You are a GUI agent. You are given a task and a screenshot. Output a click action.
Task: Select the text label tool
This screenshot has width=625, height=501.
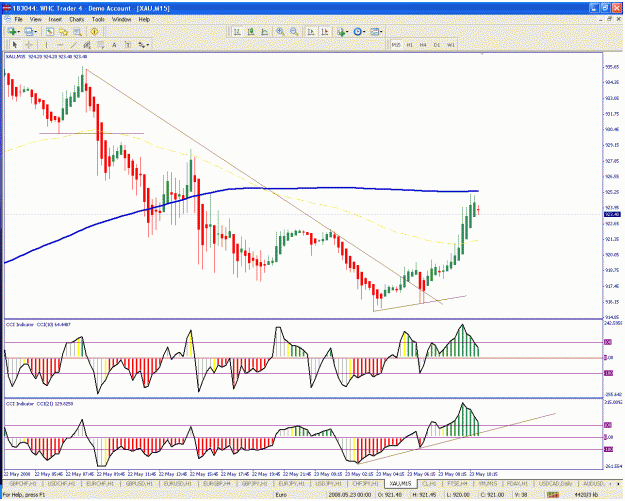(128, 45)
